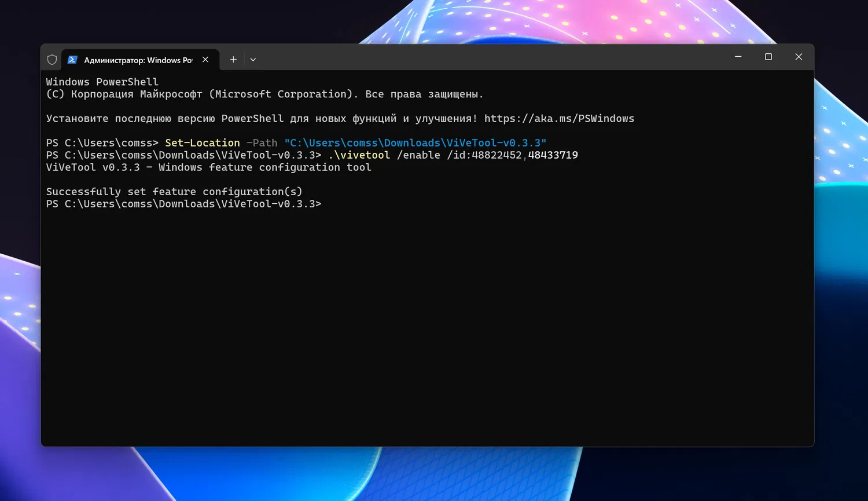This screenshot has height=501, width=868.
Task: Click the 'PS C:\Users\comss>' prompt
Action: point(102,143)
